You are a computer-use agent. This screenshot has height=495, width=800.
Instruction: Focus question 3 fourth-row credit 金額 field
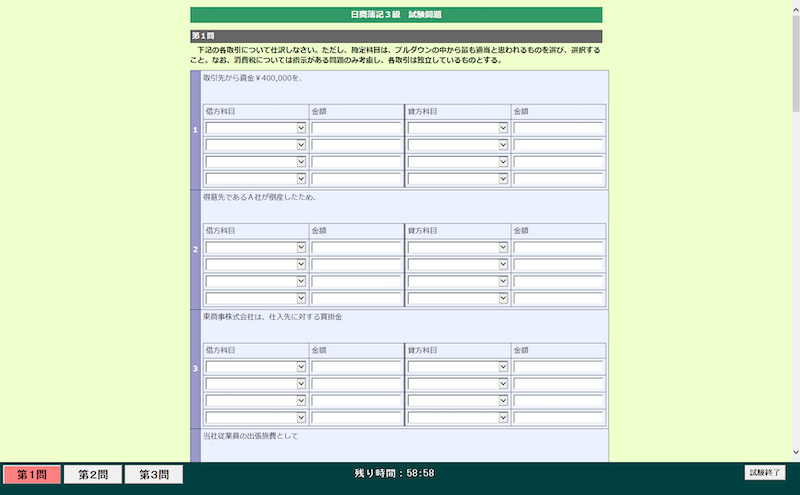pyautogui.click(x=559, y=417)
